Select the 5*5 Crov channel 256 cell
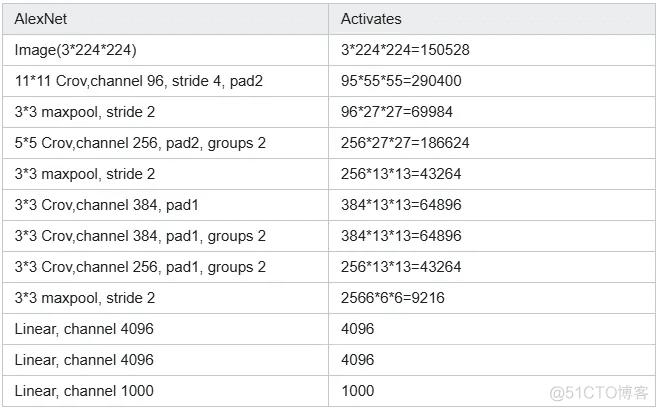The image size is (658, 411). pyautogui.click(x=165, y=143)
